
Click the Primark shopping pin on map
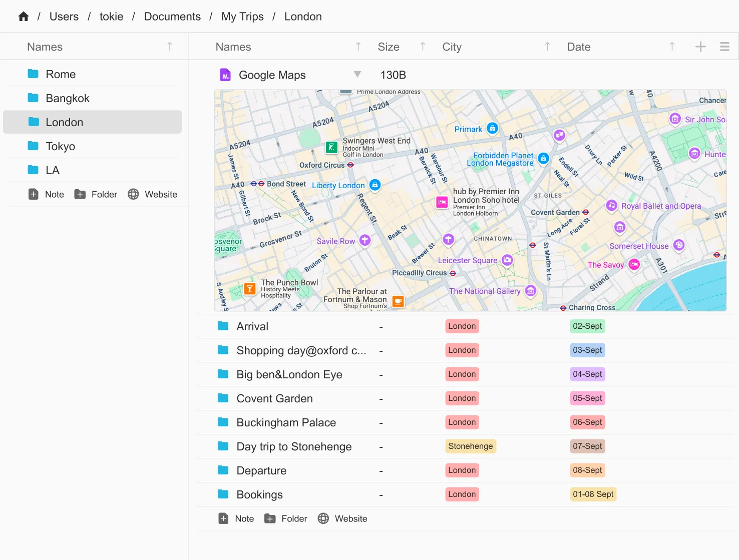[x=492, y=129]
